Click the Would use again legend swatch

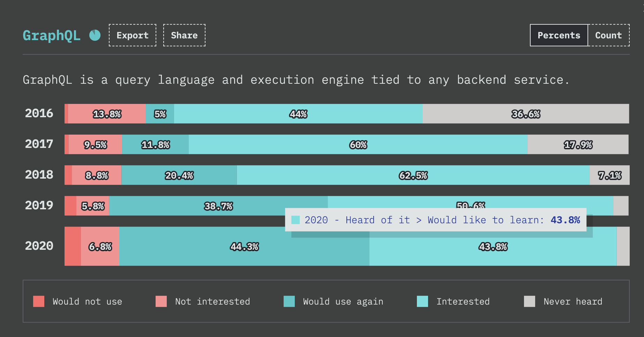point(289,301)
